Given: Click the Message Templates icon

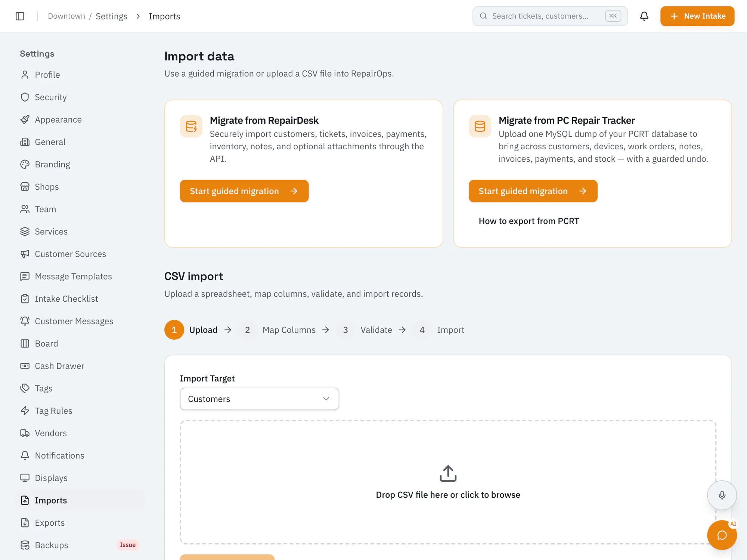Looking at the screenshot, I should [x=25, y=276].
